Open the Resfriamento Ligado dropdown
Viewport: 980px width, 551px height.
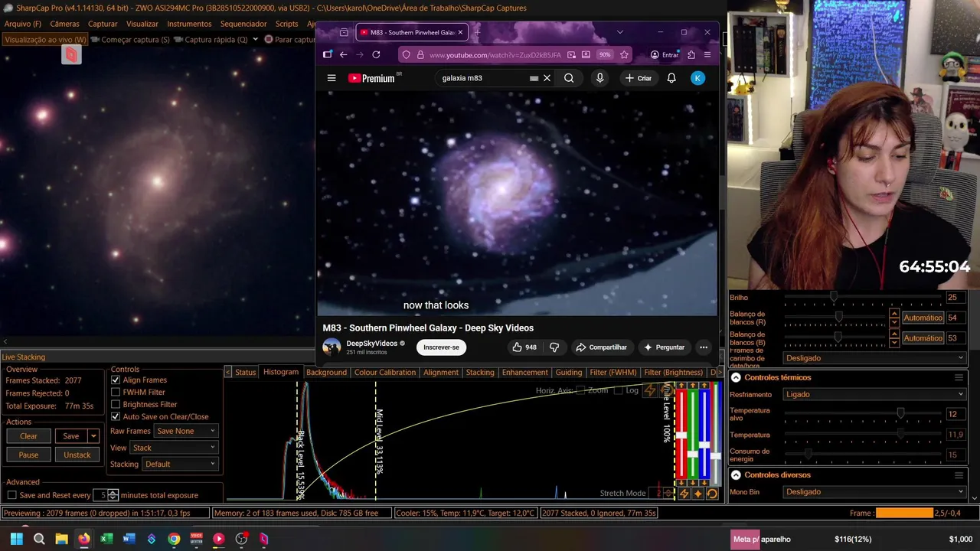pos(874,394)
